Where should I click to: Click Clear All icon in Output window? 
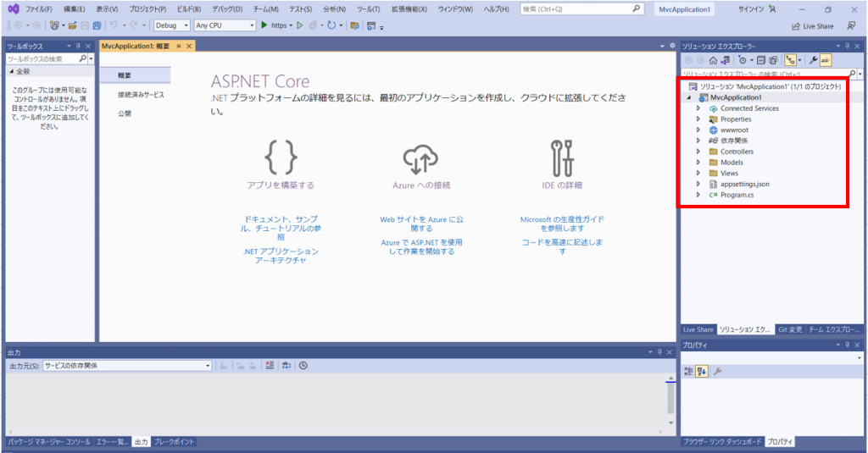(x=269, y=366)
